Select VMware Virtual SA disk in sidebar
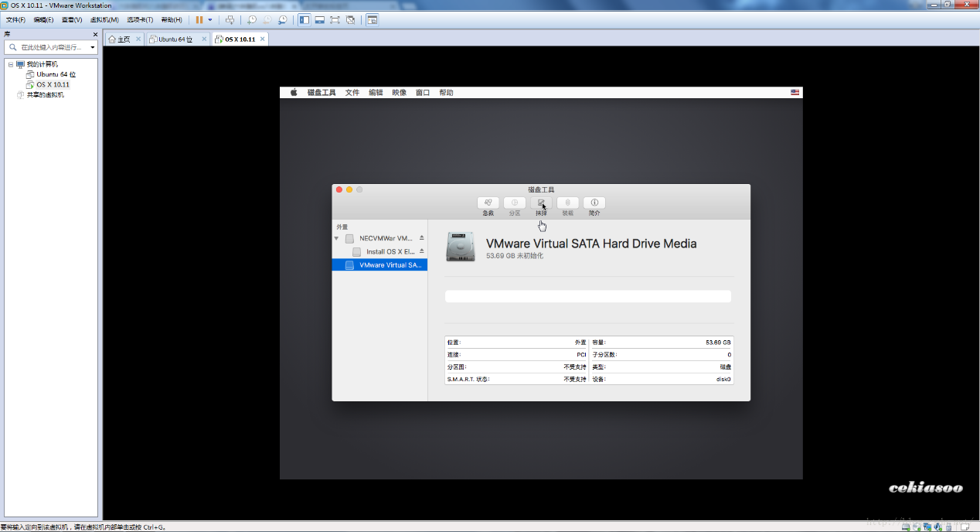 [x=379, y=264]
